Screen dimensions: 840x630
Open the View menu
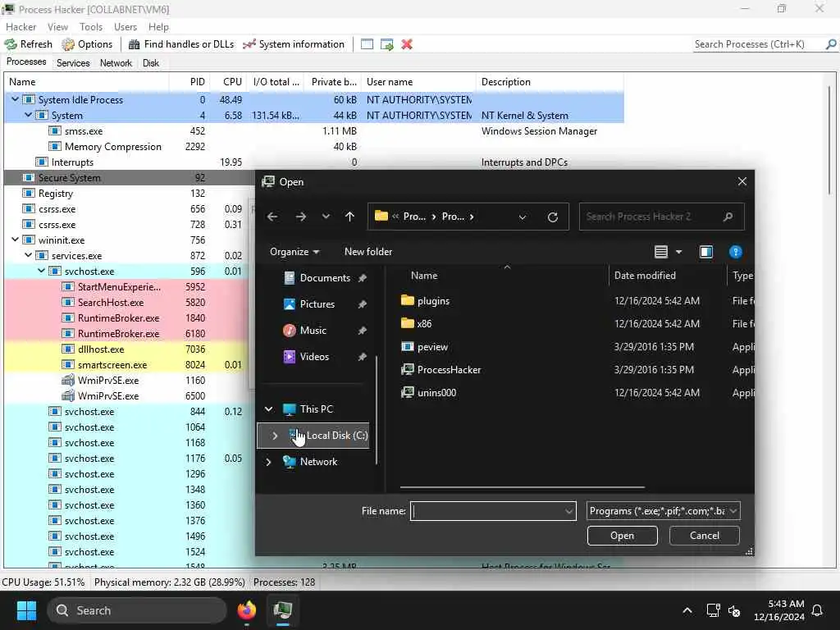[57, 27]
